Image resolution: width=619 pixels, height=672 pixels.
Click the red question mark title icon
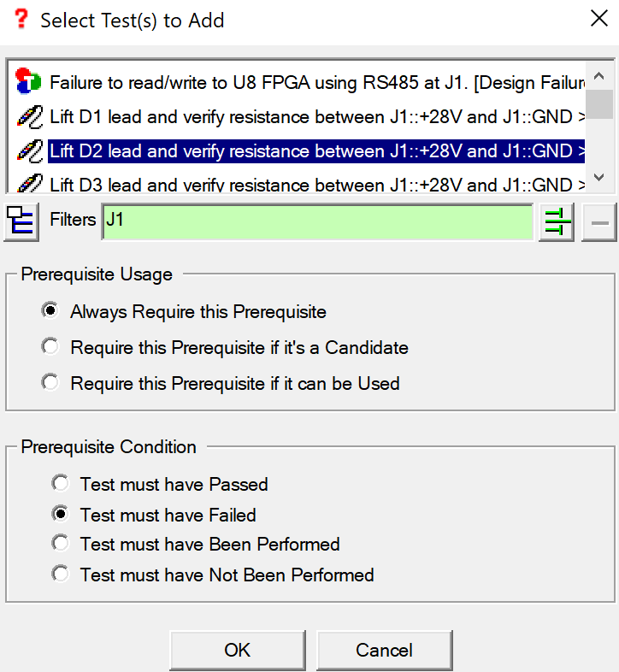click(x=21, y=19)
